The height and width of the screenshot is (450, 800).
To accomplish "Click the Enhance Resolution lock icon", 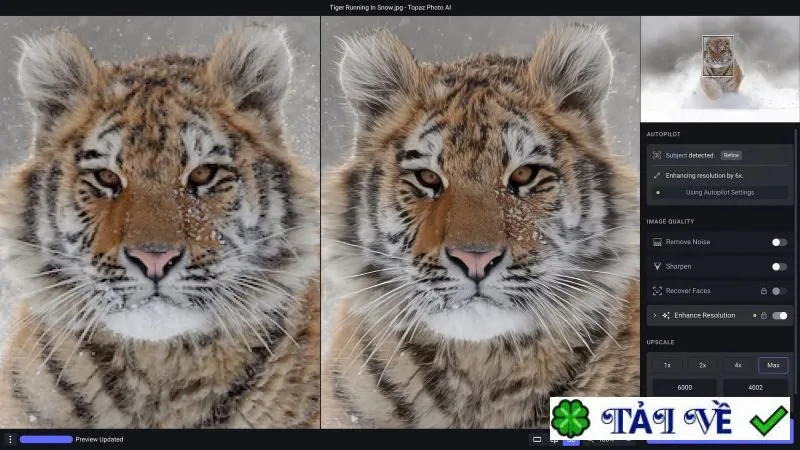I will coord(764,315).
